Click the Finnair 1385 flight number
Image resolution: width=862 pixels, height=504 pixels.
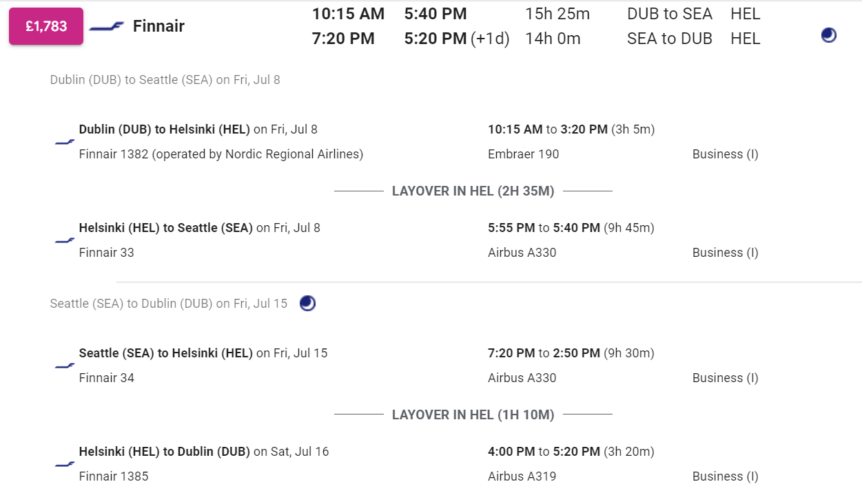(114, 476)
